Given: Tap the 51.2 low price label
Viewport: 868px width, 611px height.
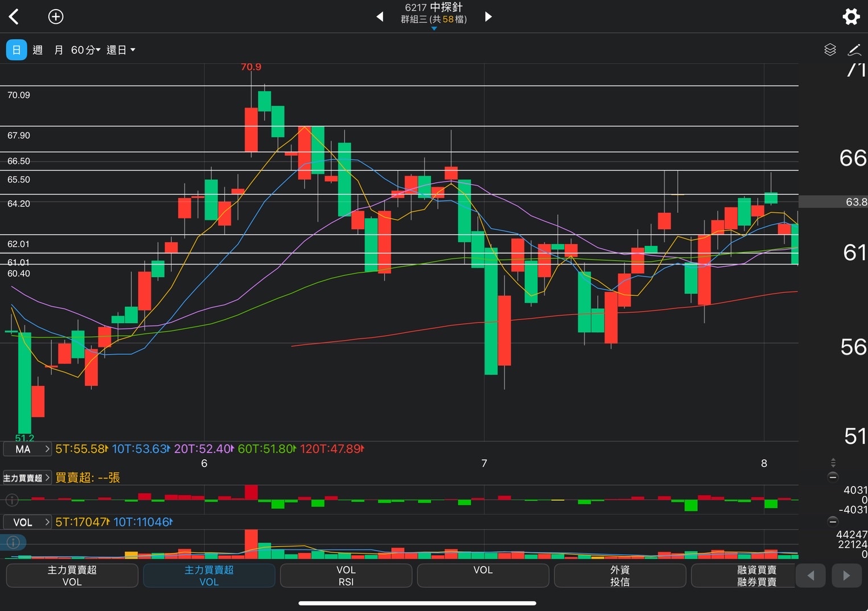Looking at the screenshot, I should 24,438.
